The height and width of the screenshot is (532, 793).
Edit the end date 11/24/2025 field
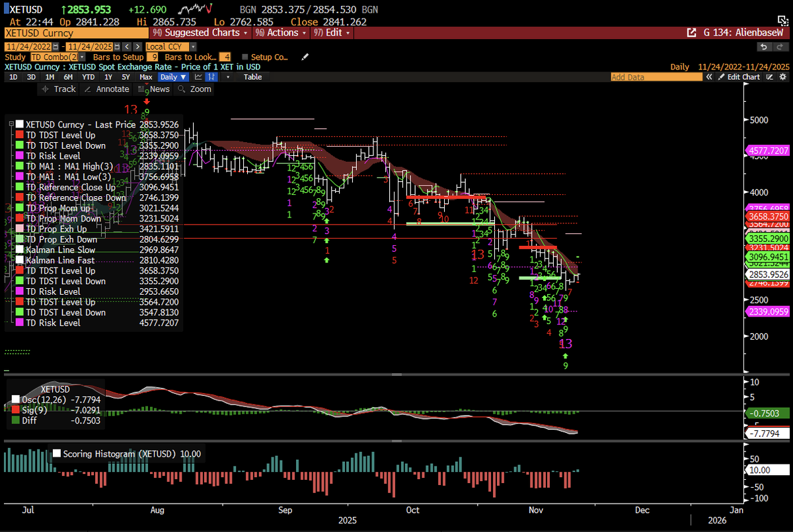coord(90,47)
